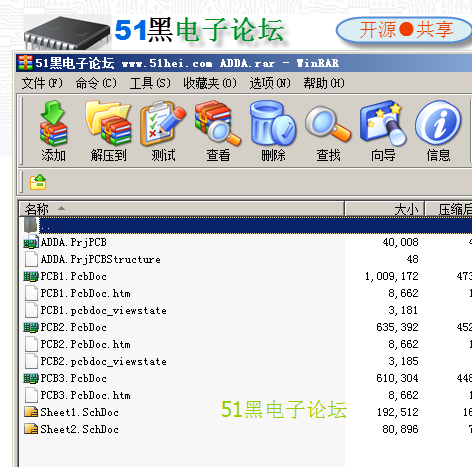The image size is (472, 467).
Task: Select the PCB3.PcbDoc file name
Action: (x=74, y=378)
